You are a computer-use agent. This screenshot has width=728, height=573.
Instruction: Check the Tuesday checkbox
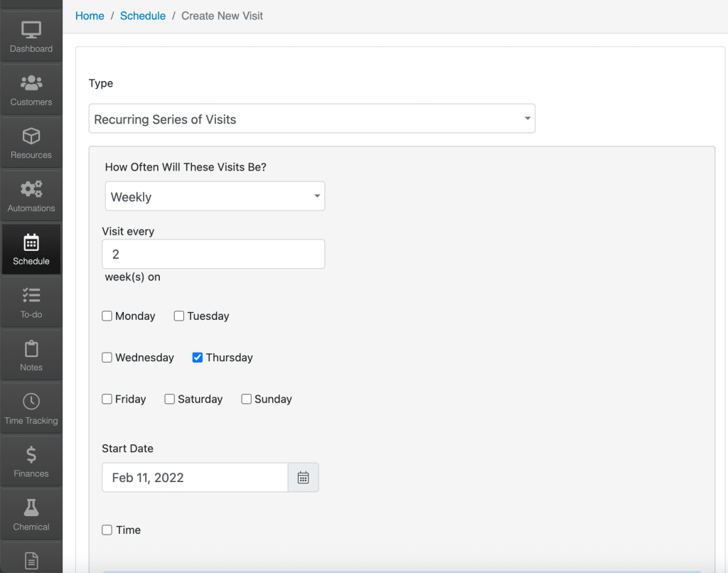click(178, 316)
